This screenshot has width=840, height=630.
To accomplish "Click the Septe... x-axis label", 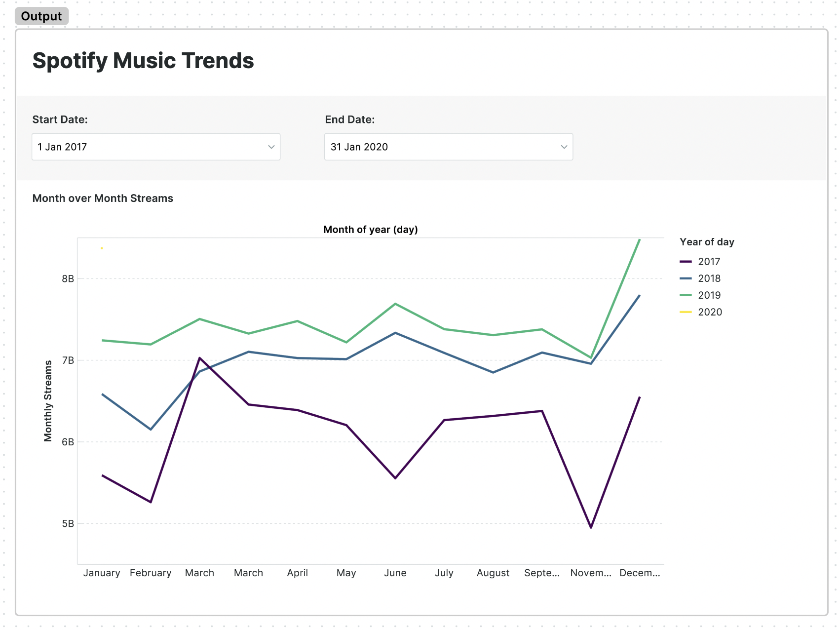I will (x=542, y=573).
